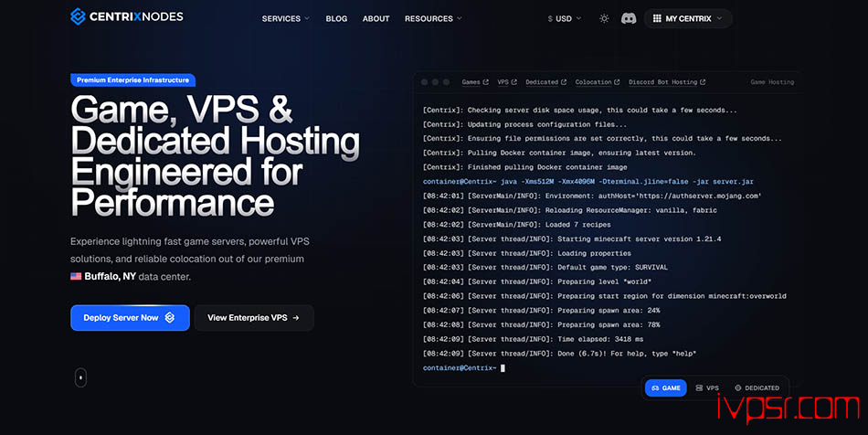Image resolution: width=868 pixels, height=435 pixels.
Task: Click the Premium Enterprise Infrastructure badge
Action: coord(132,80)
